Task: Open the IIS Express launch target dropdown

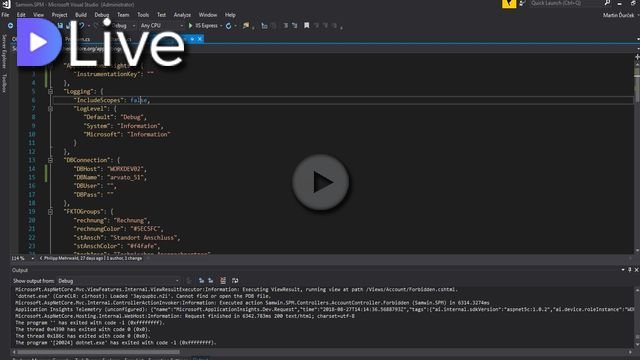Action: pyautogui.click(x=221, y=26)
